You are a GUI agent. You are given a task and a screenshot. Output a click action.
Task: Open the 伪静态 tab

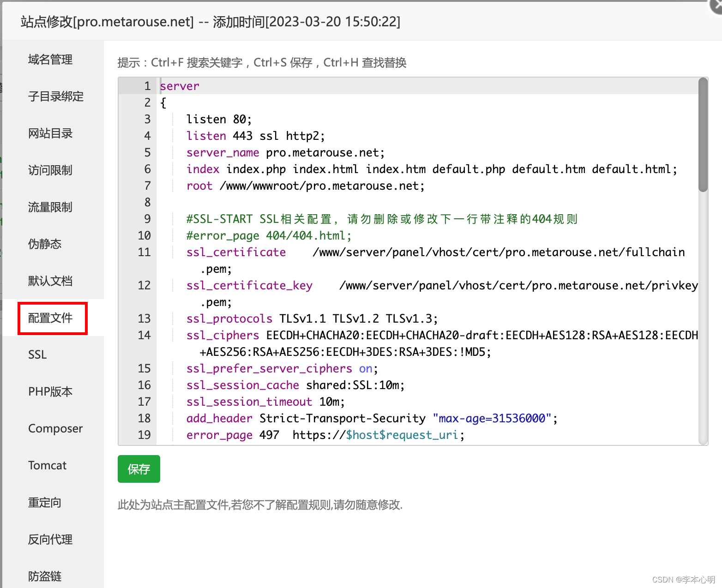[45, 244]
